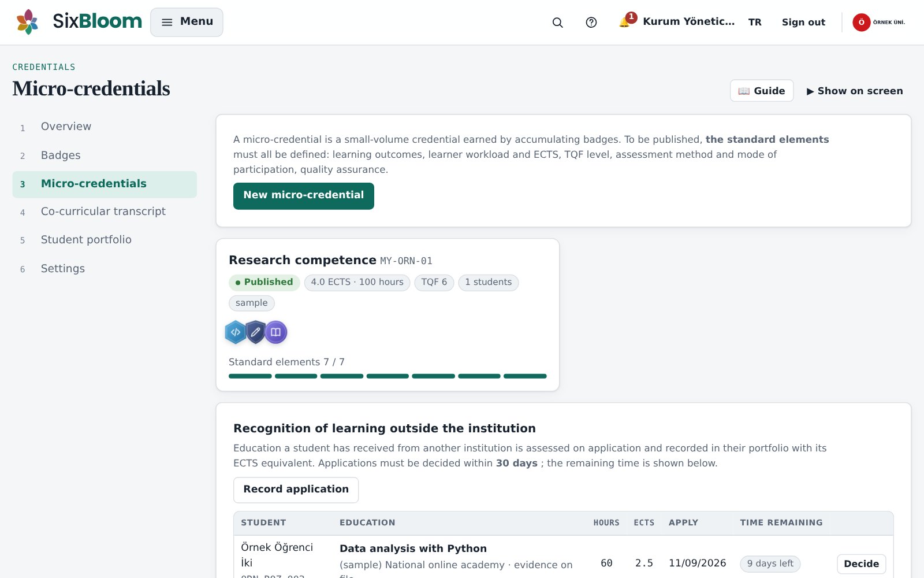Sign out of the account
Screen dimensions: 924x578
[803, 22]
